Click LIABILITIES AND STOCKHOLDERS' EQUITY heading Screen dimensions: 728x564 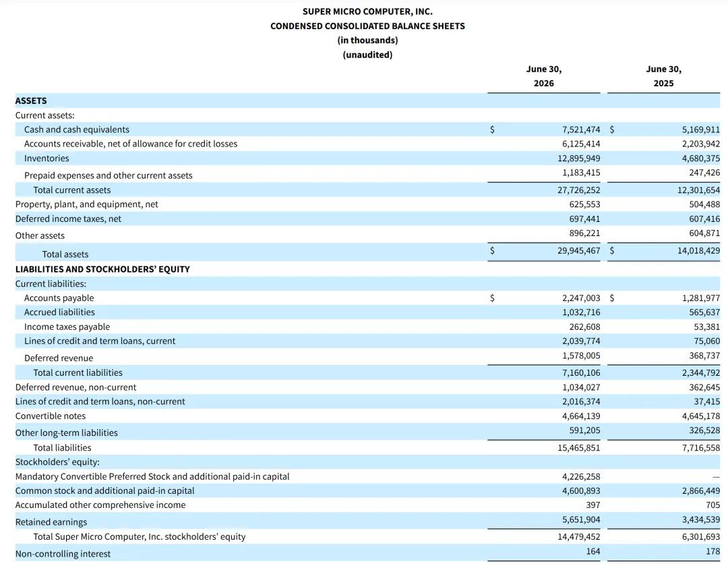(x=102, y=269)
